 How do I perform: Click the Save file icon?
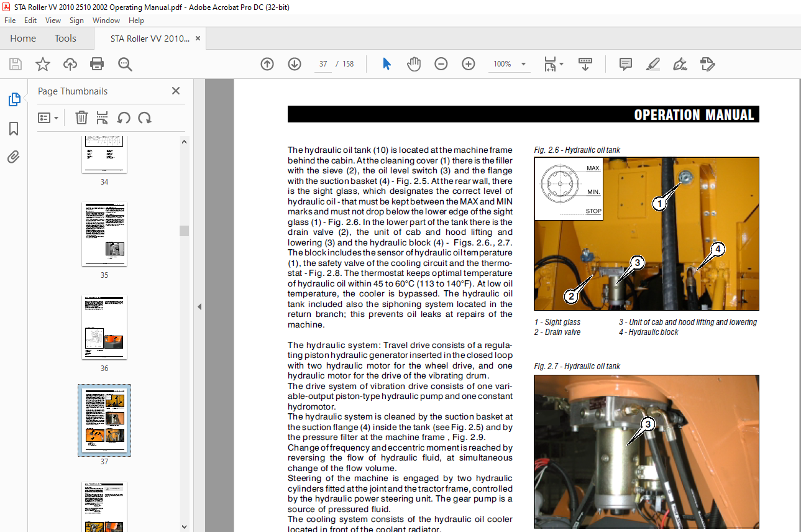click(x=16, y=64)
